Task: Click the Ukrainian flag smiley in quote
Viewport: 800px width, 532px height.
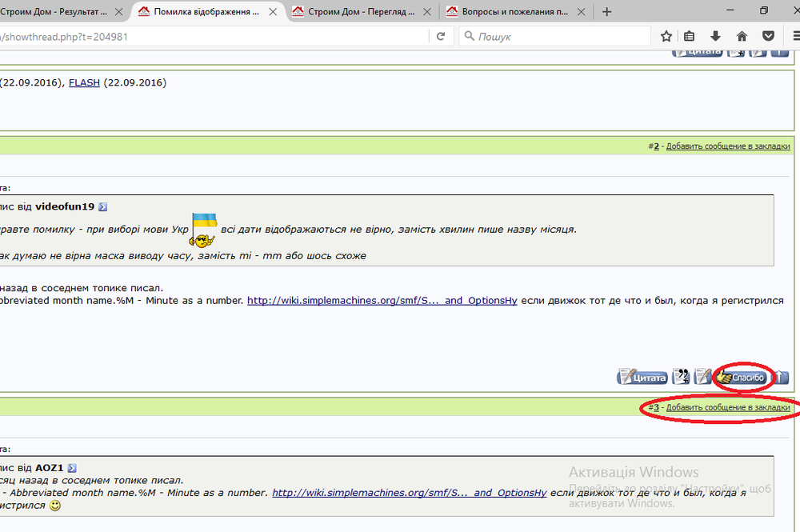Action: [x=203, y=230]
